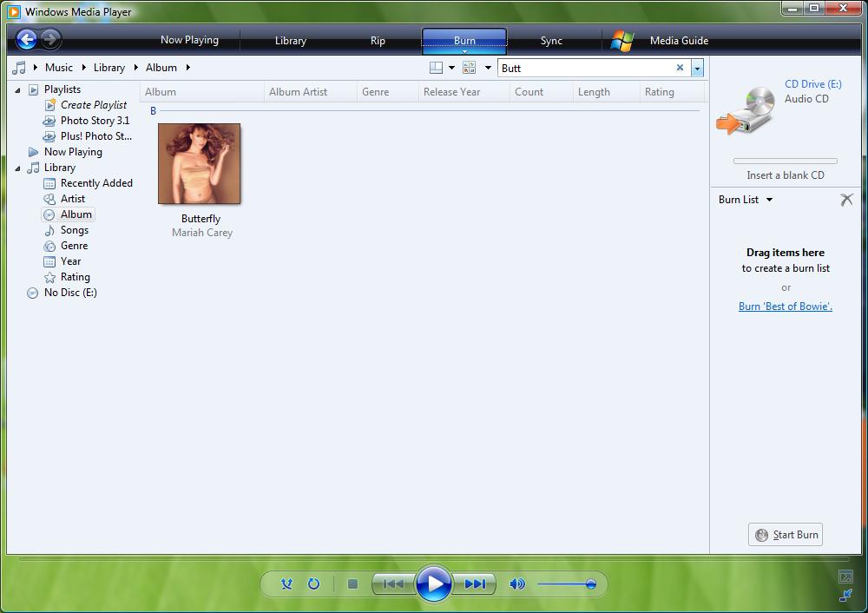Viewport: 868px width, 613px height.
Task: Clear the search box text
Action: [x=680, y=68]
